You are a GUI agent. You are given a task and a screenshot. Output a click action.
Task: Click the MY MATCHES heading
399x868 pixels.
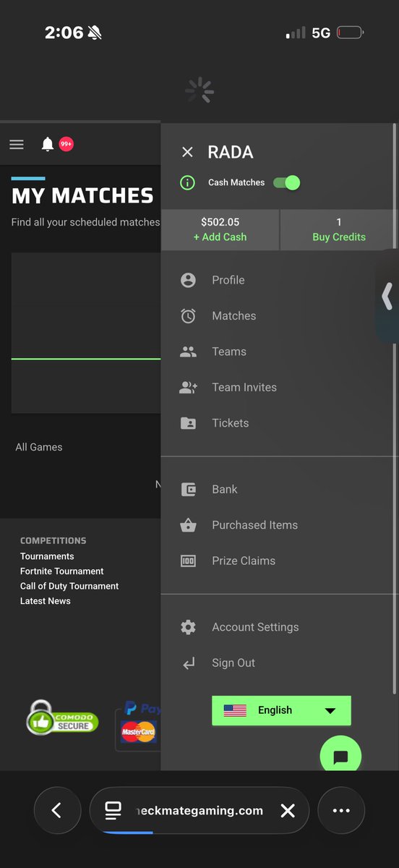pyautogui.click(x=82, y=195)
